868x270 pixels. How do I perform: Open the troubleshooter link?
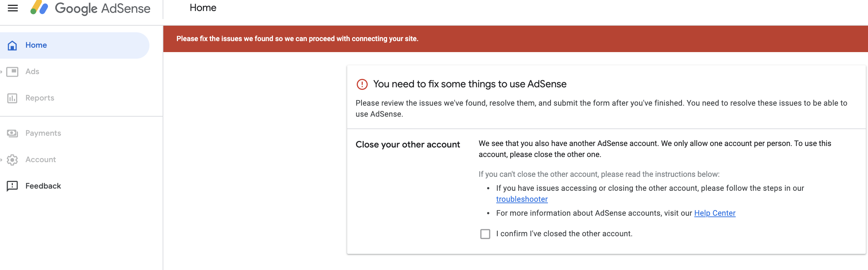tap(522, 199)
